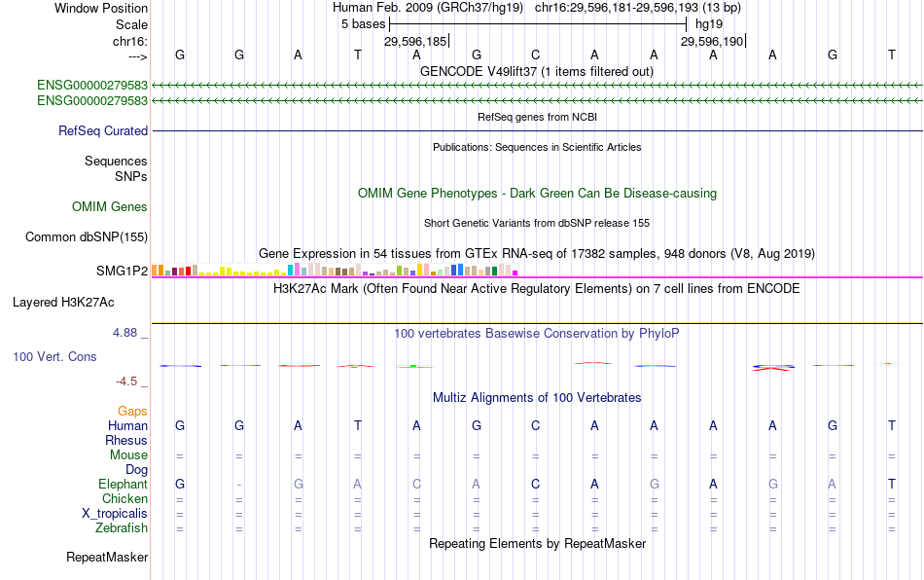Open Multiz Alignments of 100 Vertebrates title
924x580 pixels.
click(537, 397)
